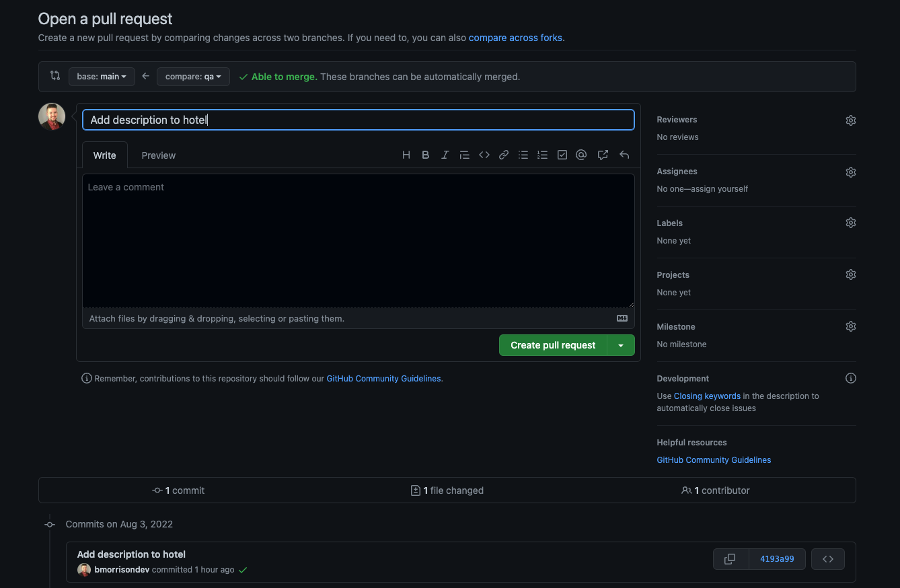Focus the pull request title field
The height and width of the screenshot is (588, 900).
point(359,120)
